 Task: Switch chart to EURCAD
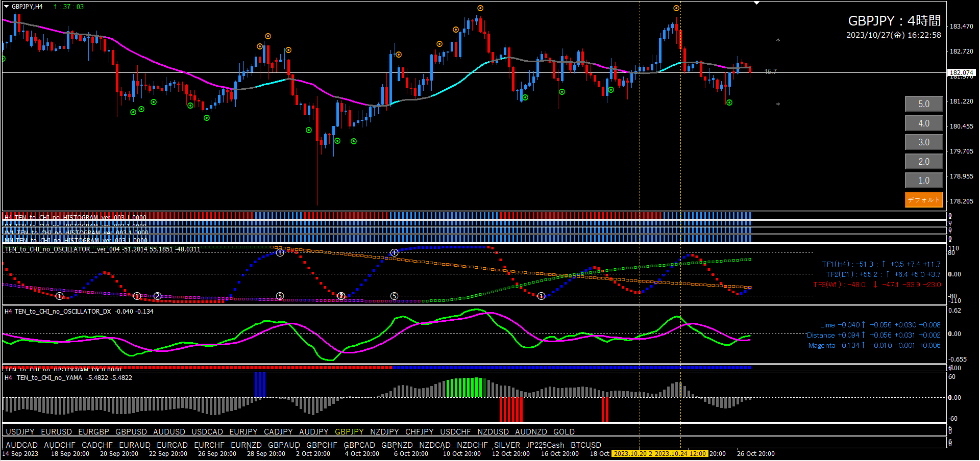click(173, 445)
